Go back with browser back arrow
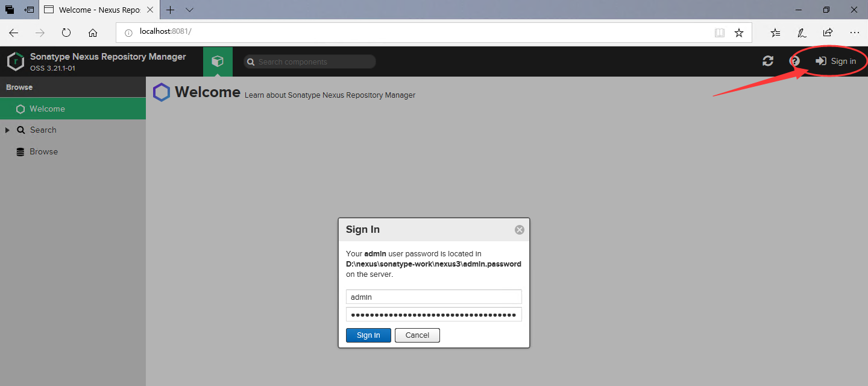The image size is (868, 386). (13, 33)
